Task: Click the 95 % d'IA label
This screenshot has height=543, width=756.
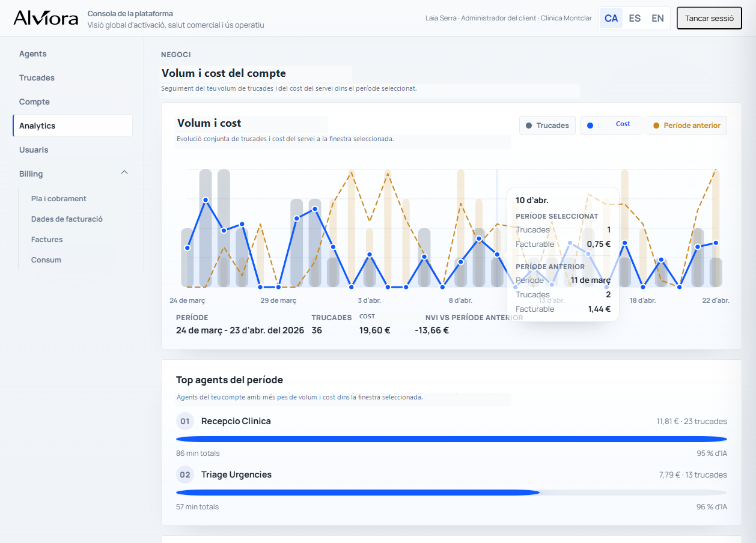Action: coord(712,454)
